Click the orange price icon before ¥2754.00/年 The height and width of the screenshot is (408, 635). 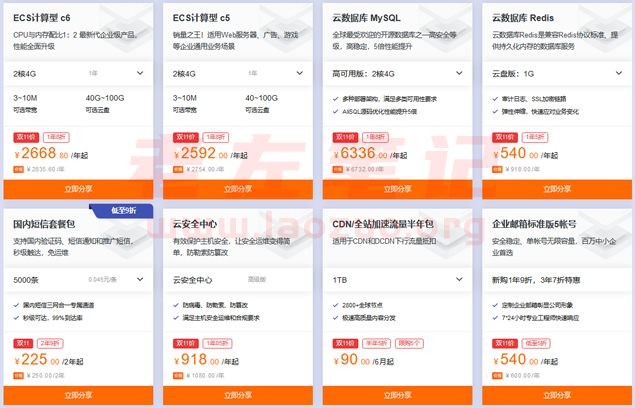point(178,169)
